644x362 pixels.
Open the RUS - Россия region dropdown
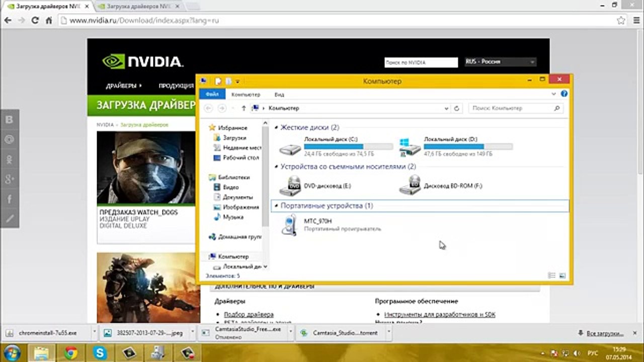pyautogui.click(x=501, y=62)
